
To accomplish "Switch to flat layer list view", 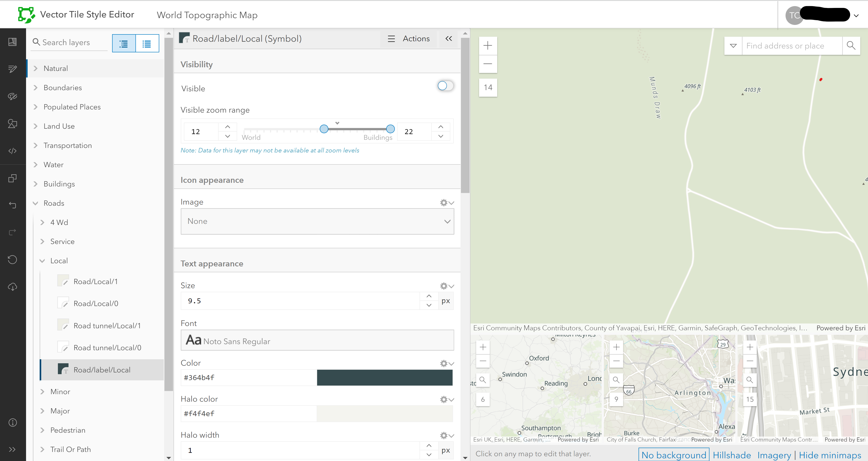I will pos(147,43).
